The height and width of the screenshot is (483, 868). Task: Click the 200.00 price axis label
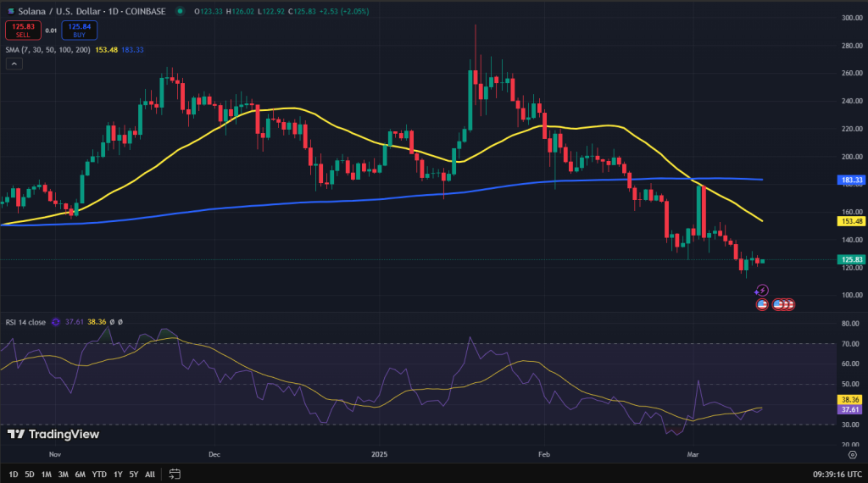pos(852,157)
